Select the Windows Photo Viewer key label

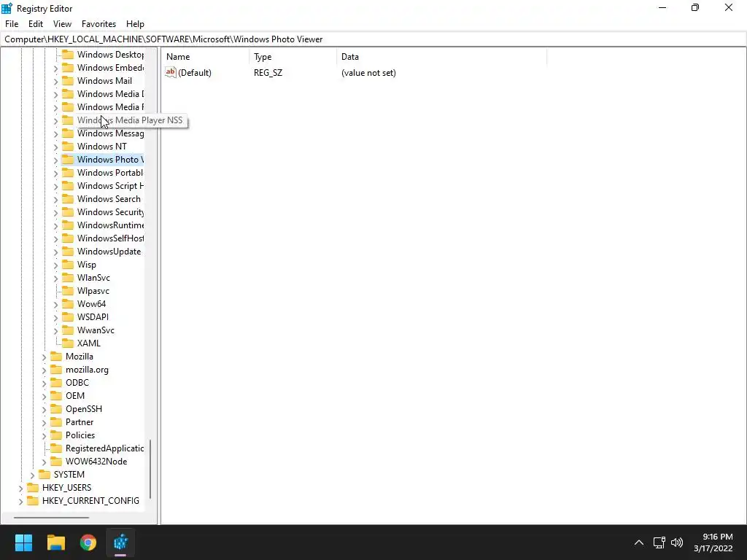tap(110, 160)
